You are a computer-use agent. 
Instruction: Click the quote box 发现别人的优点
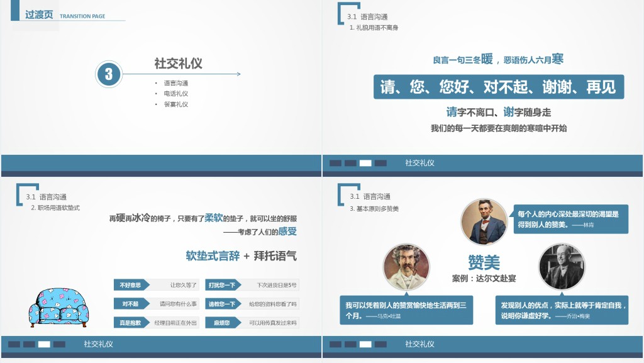coord(562,310)
